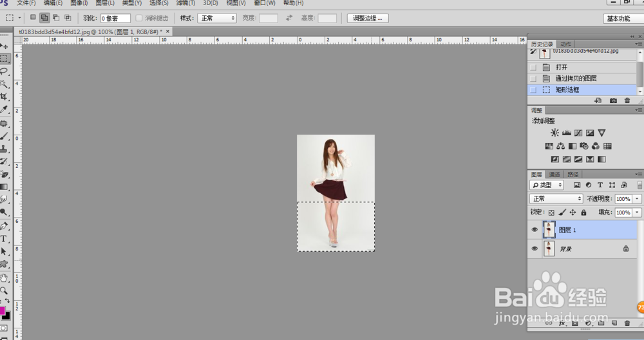Open History panel flyout menu
The height and width of the screenshot is (340, 644).
(639, 44)
